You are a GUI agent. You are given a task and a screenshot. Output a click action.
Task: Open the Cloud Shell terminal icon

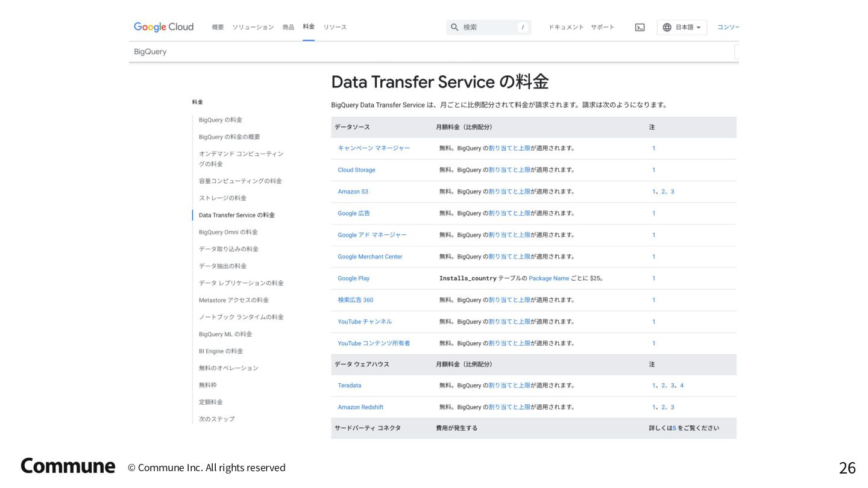[x=640, y=27]
